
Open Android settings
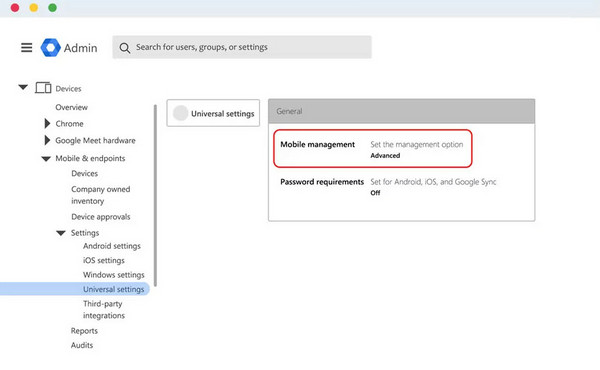(112, 246)
